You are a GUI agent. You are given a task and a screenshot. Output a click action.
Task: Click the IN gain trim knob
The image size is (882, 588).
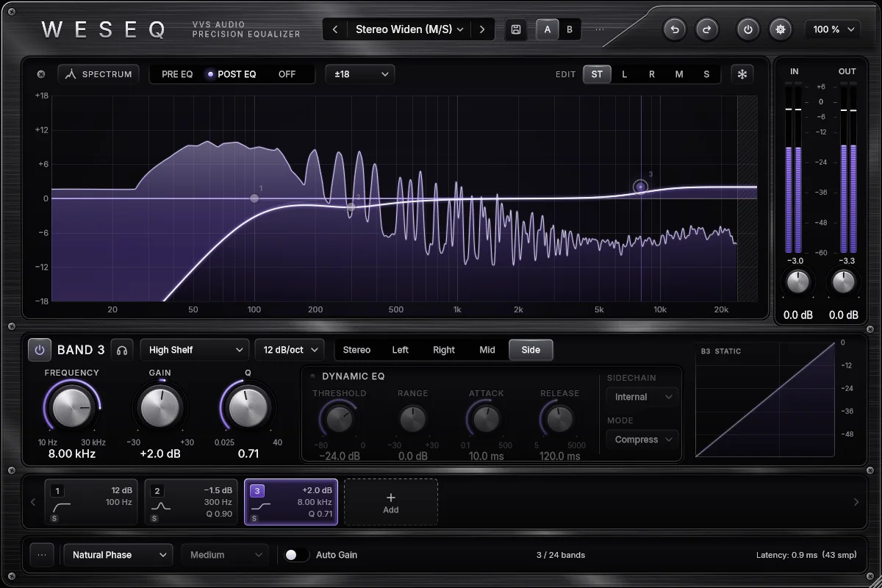tap(798, 282)
